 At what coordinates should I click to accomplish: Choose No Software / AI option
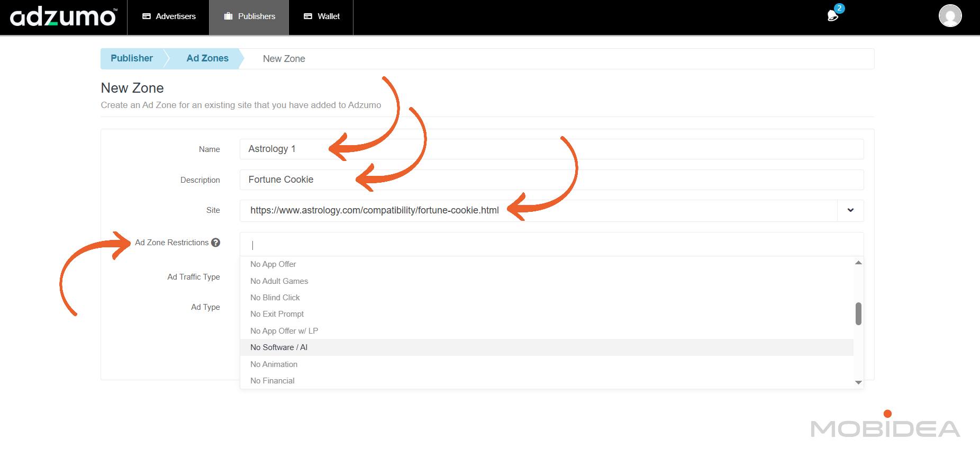point(279,347)
